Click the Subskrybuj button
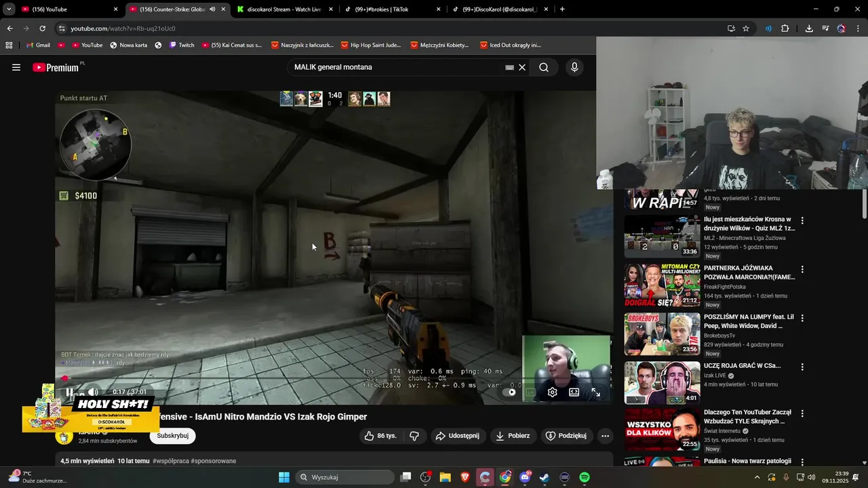868x488 pixels. [173, 436]
